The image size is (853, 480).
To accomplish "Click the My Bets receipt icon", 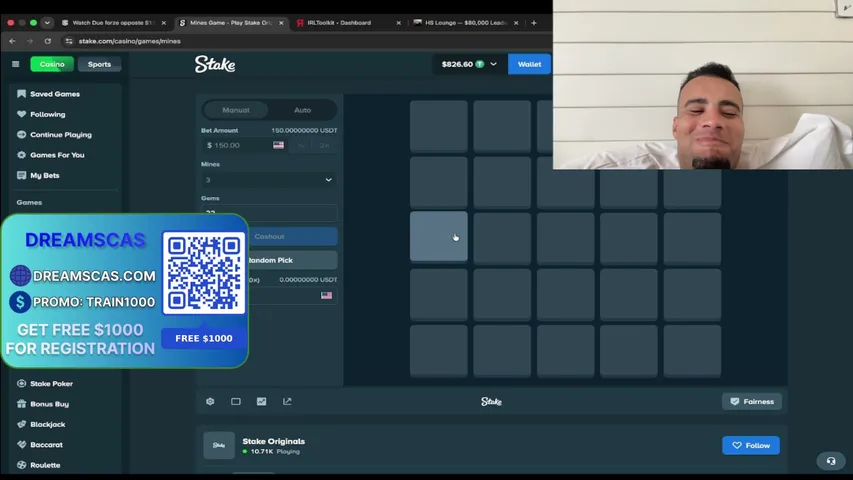I will tap(21, 175).
